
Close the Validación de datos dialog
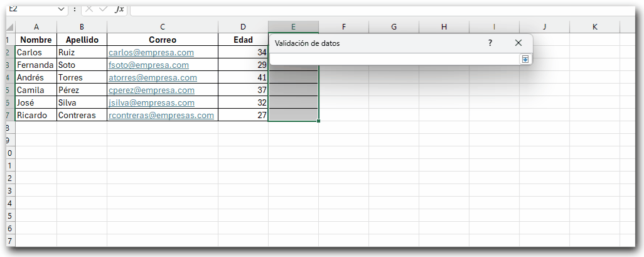tap(518, 43)
